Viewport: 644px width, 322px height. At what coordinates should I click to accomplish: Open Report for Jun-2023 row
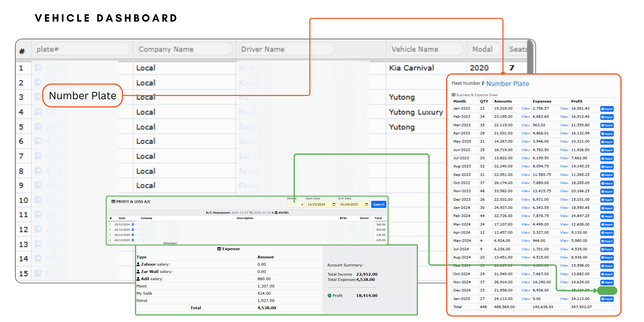point(607,150)
